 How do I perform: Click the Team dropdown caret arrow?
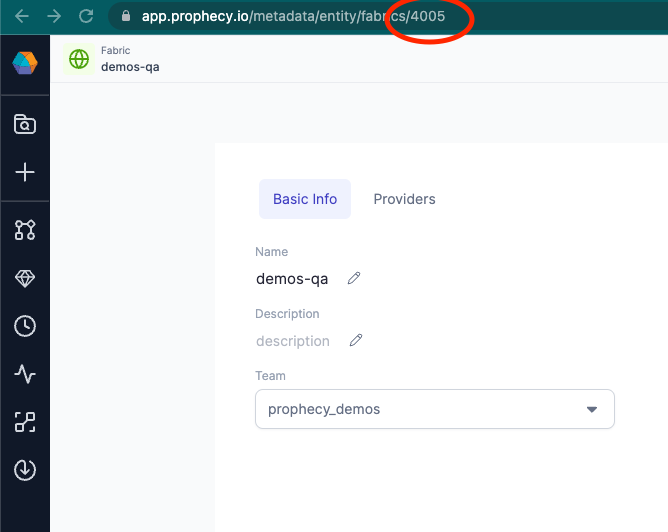592,409
